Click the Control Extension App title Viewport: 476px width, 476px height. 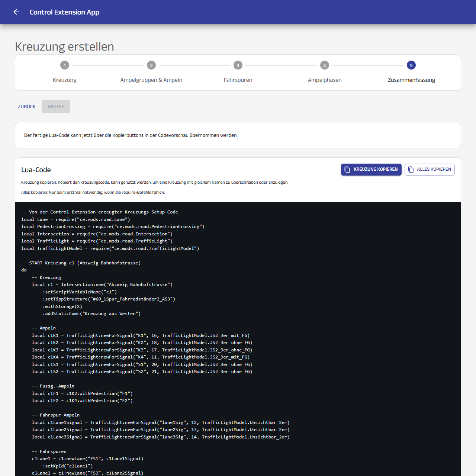coord(64,12)
